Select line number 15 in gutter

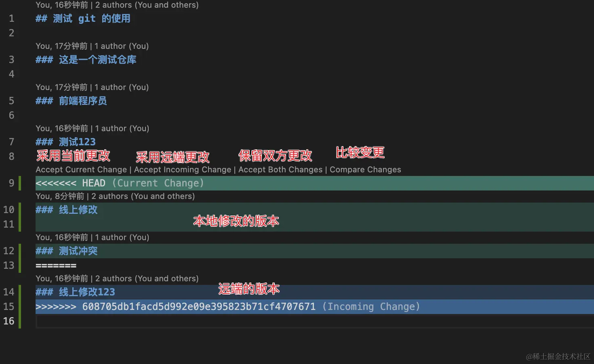8,307
